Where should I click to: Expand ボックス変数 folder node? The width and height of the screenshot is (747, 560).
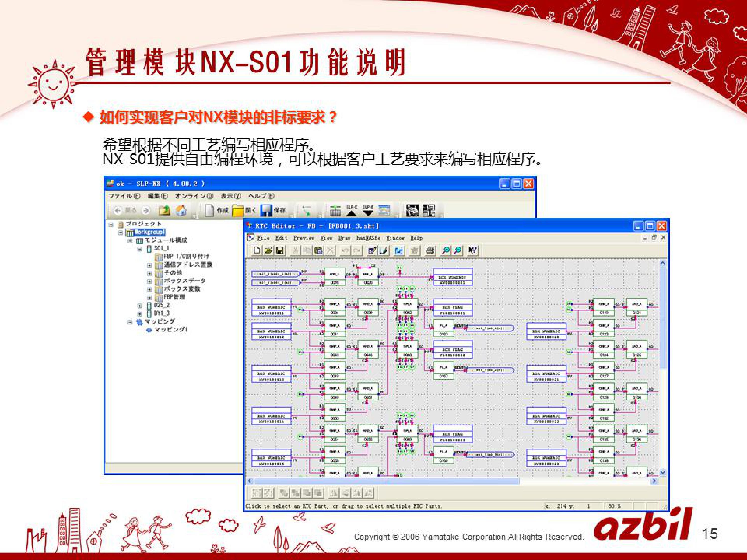pos(149,289)
